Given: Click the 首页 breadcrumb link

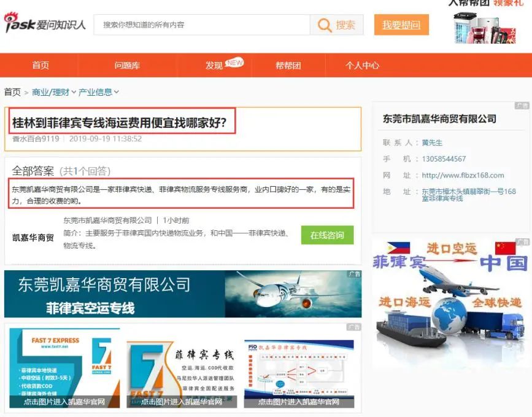Looking at the screenshot, I should [12, 92].
